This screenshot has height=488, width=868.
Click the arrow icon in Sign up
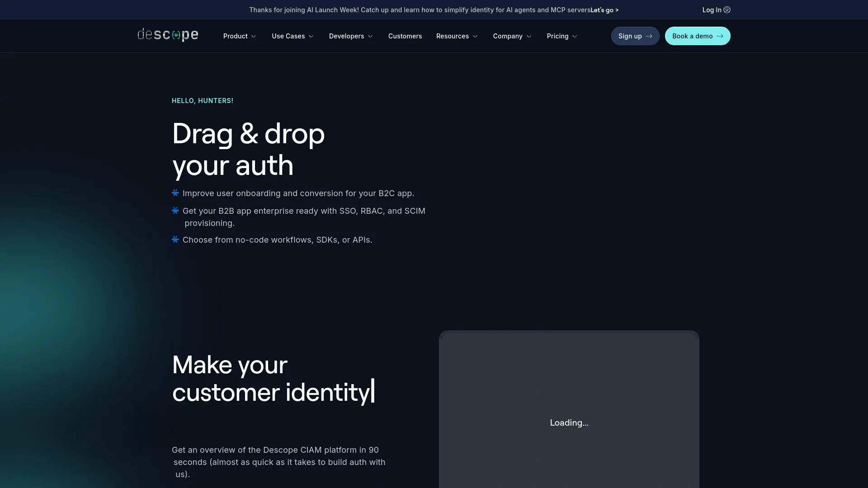[649, 36]
